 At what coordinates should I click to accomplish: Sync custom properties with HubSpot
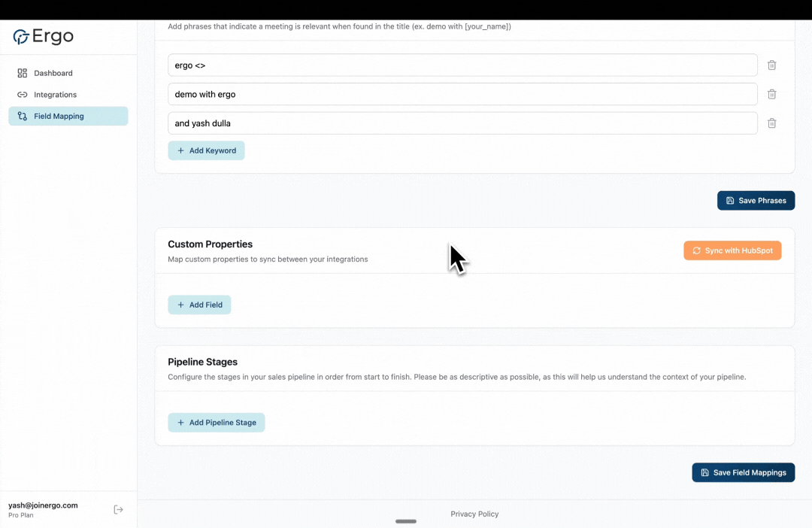pos(732,250)
